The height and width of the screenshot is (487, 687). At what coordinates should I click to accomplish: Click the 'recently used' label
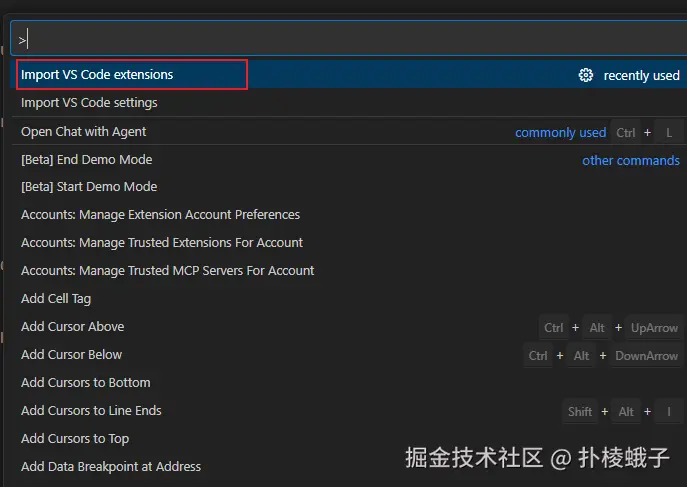point(641,76)
